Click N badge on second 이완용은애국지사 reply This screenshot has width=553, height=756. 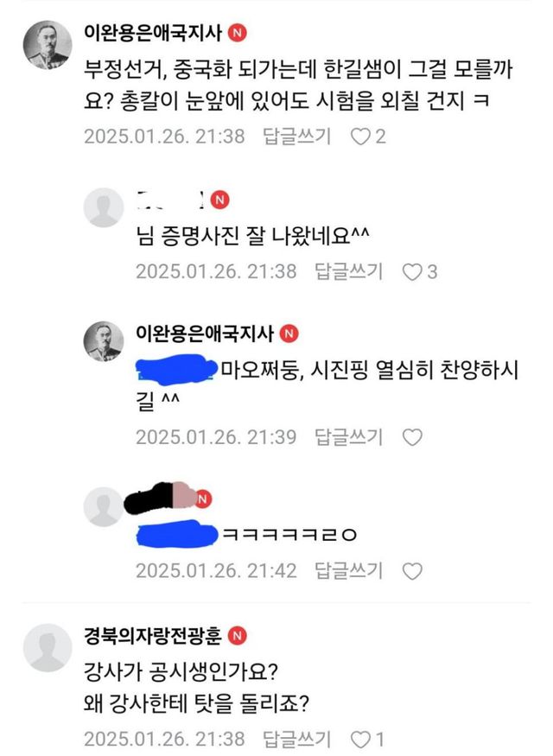(289, 334)
